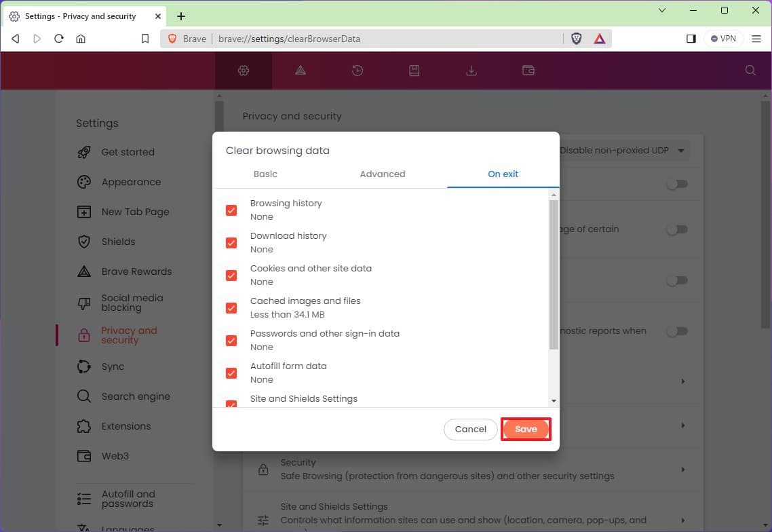Save the On exit clearing settings
772x532 pixels.
pos(526,429)
